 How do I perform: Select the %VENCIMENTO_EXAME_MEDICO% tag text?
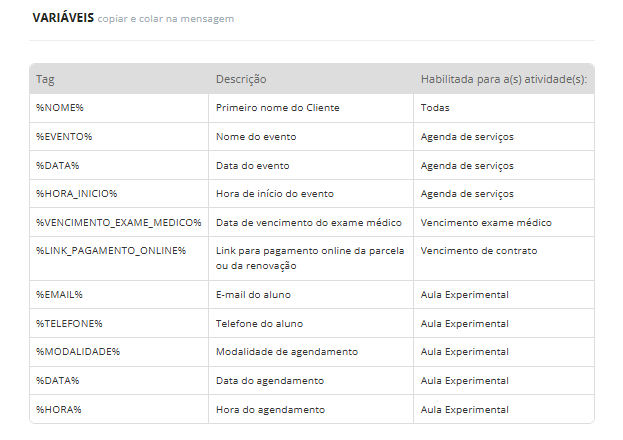[x=119, y=223]
